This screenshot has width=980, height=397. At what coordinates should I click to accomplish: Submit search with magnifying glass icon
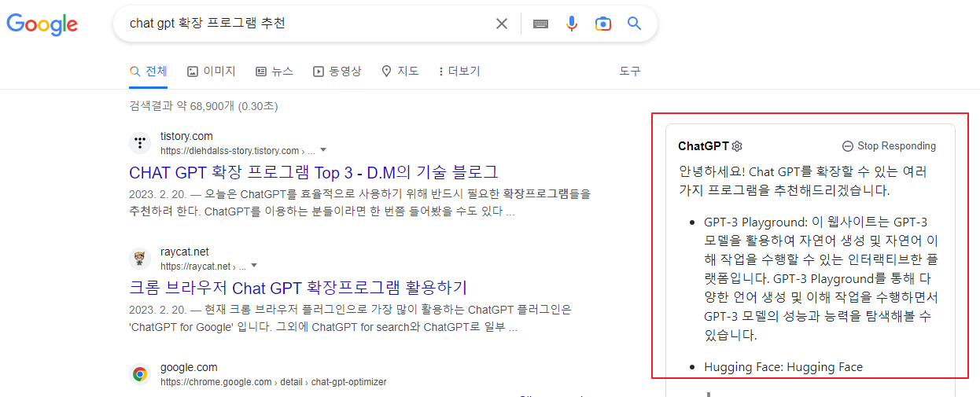(635, 24)
